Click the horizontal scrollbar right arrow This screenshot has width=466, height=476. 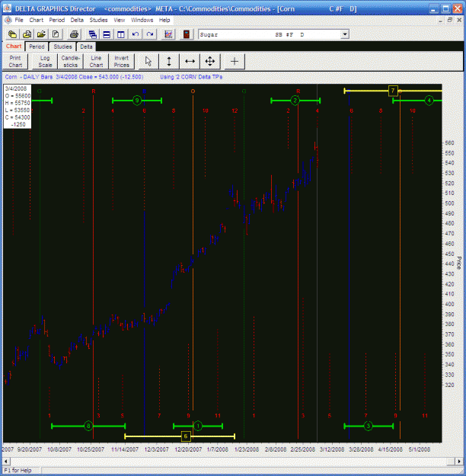click(459, 461)
